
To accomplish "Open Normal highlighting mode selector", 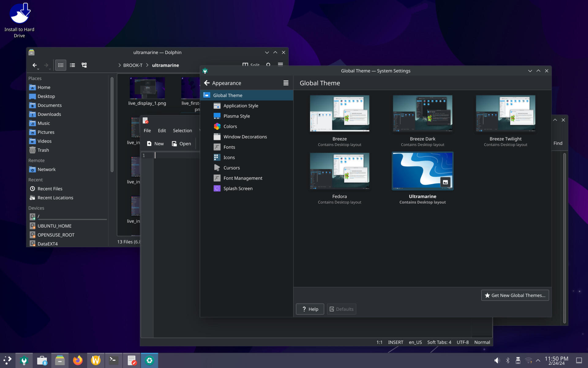I will point(482,342).
